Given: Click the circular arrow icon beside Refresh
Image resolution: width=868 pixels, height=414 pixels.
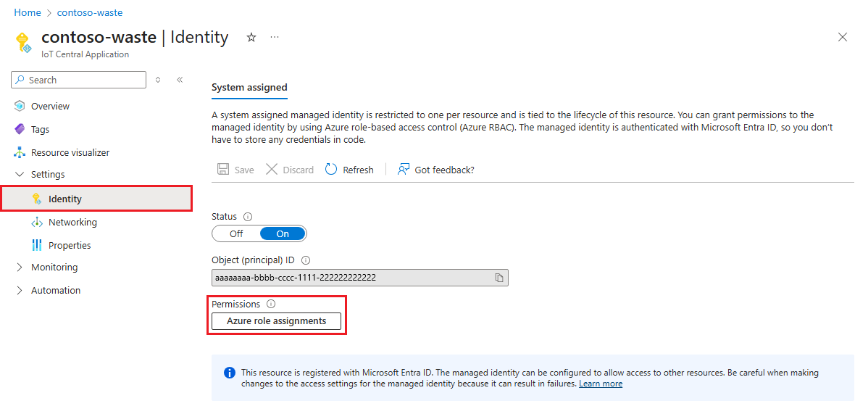Looking at the screenshot, I should (x=331, y=170).
